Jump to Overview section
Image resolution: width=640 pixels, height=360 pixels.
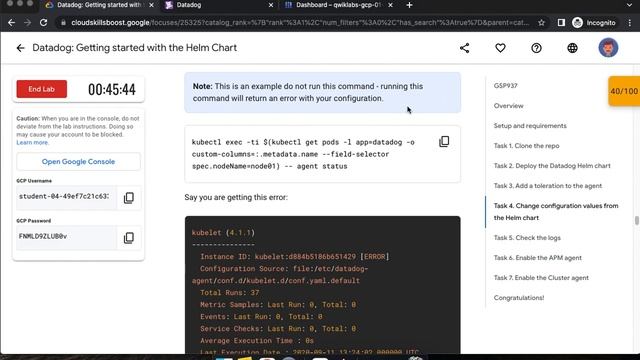pyautogui.click(x=509, y=106)
